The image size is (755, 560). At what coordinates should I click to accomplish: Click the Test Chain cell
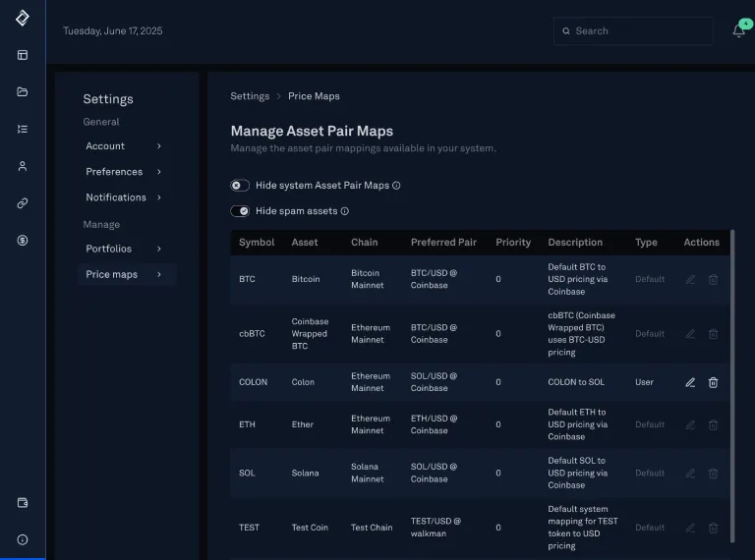pos(372,528)
